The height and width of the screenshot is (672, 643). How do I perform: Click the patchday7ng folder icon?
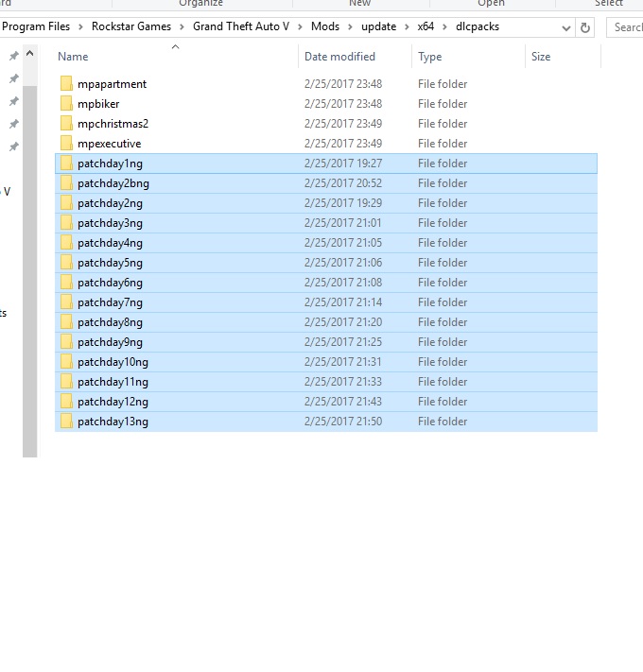pyautogui.click(x=66, y=302)
